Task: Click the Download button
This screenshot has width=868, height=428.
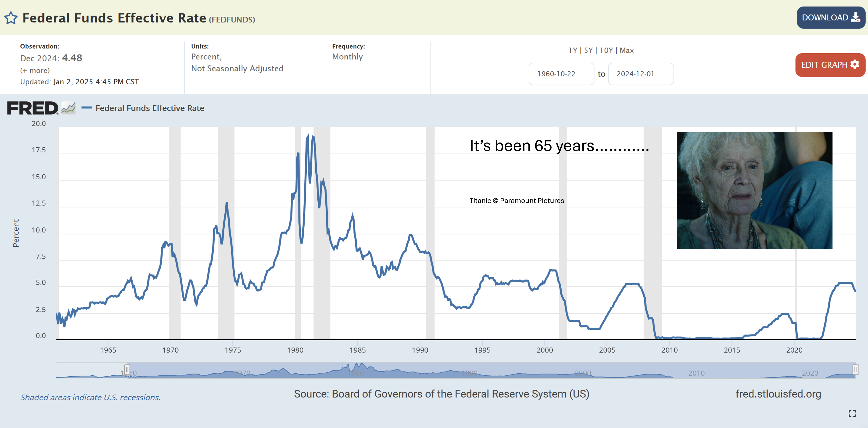Action: tap(830, 18)
